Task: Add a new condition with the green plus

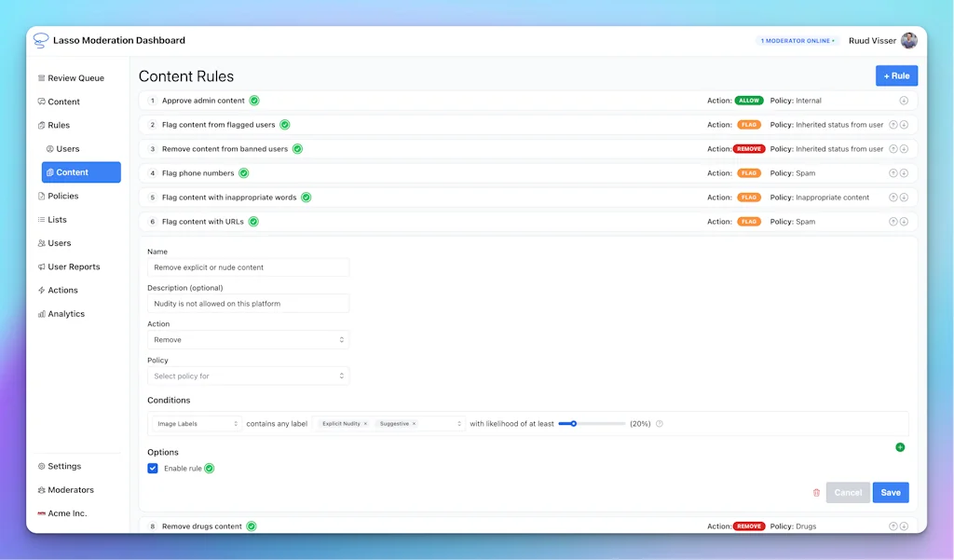Action: [x=900, y=447]
